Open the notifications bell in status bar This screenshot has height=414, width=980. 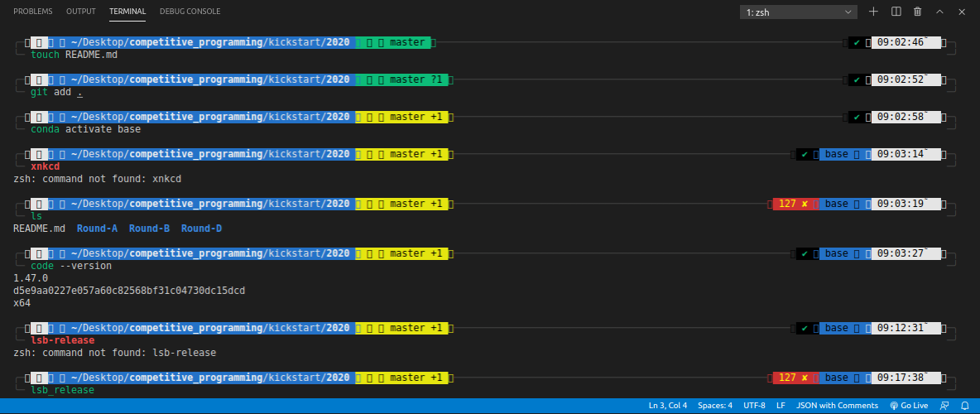coord(965,406)
